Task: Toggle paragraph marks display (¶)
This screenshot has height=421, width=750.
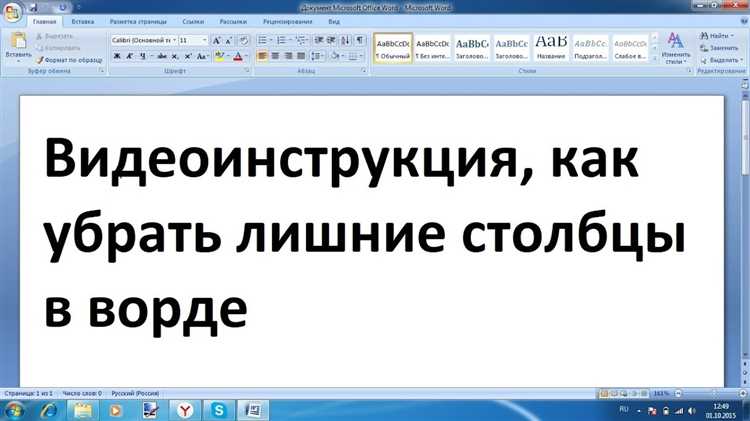Action: 360,40
